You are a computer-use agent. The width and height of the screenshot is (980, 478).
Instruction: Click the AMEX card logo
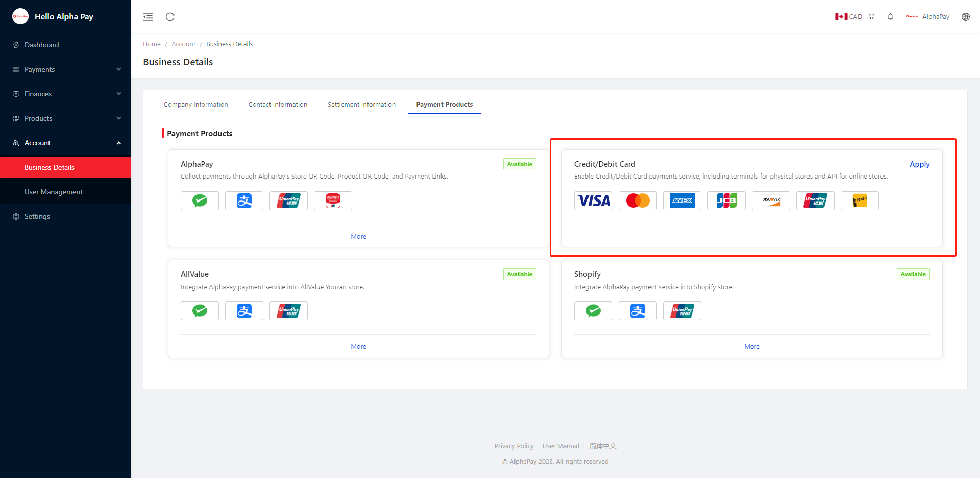(x=682, y=200)
